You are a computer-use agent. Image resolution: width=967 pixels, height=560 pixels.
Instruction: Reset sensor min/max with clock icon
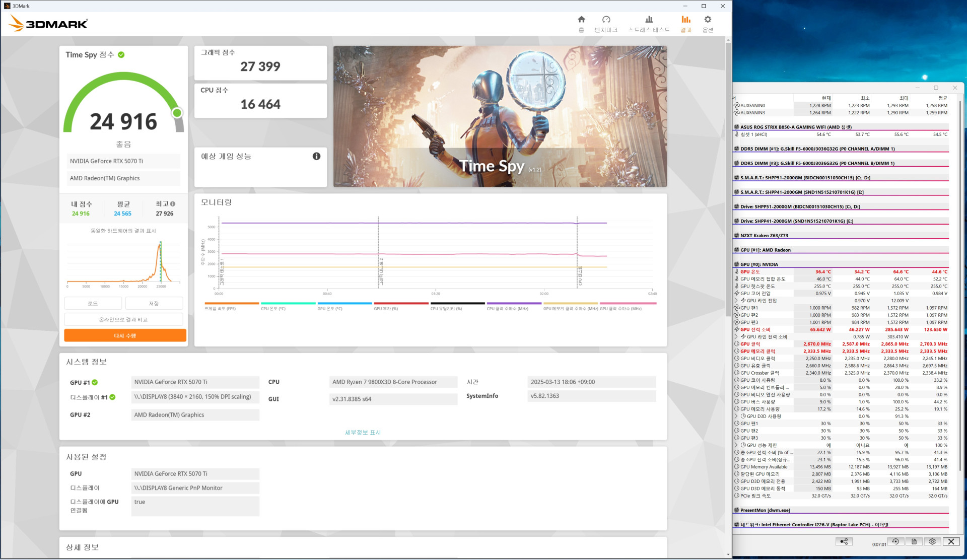(x=895, y=541)
